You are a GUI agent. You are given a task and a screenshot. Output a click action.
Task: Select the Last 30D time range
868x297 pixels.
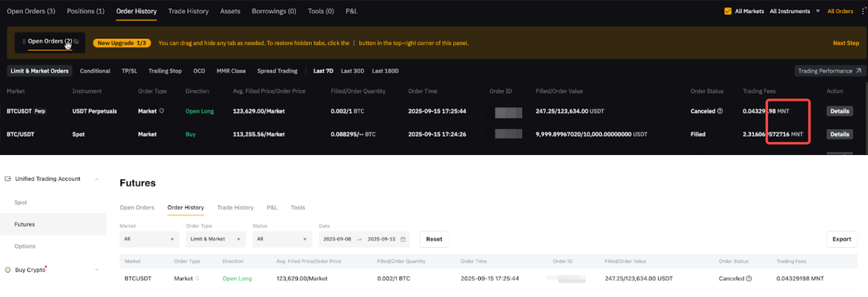352,71
